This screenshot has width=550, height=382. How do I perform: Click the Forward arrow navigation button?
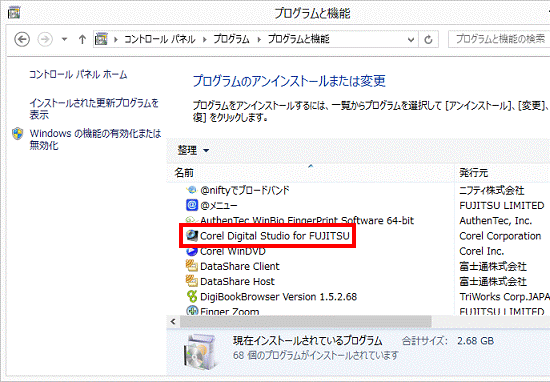(45, 39)
